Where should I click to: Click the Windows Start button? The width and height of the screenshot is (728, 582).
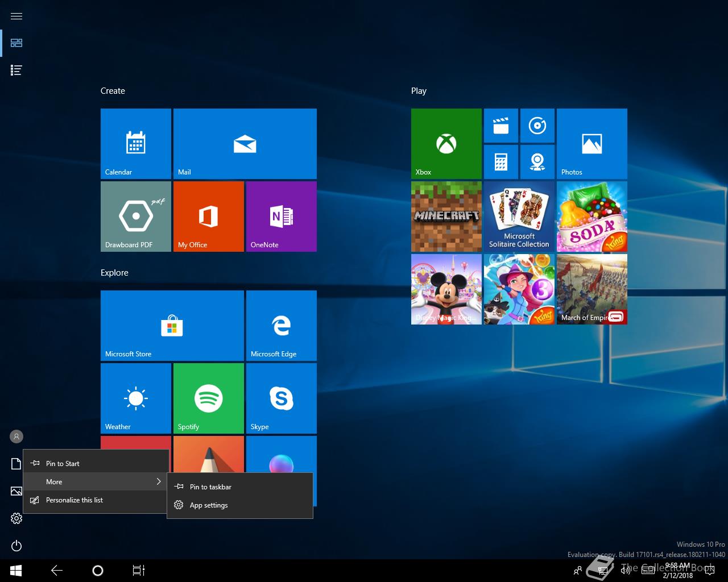pyautogui.click(x=16, y=571)
